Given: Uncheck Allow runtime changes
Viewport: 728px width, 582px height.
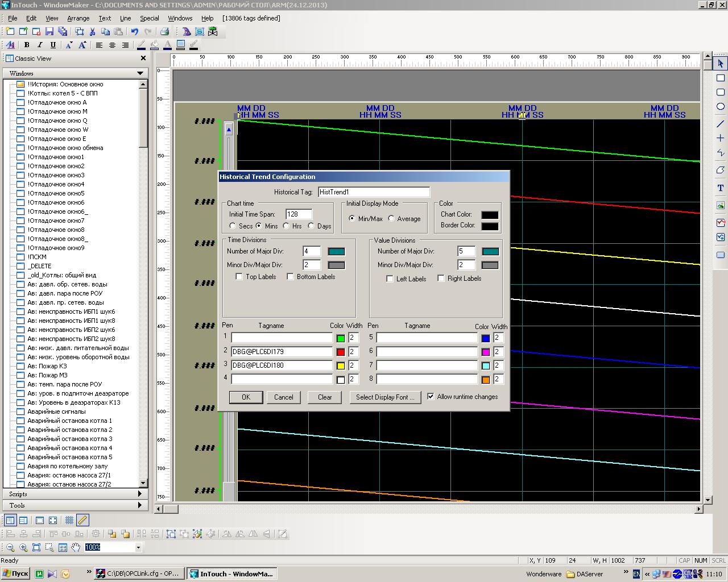Looking at the screenshot, I should (x=431, y=397).
